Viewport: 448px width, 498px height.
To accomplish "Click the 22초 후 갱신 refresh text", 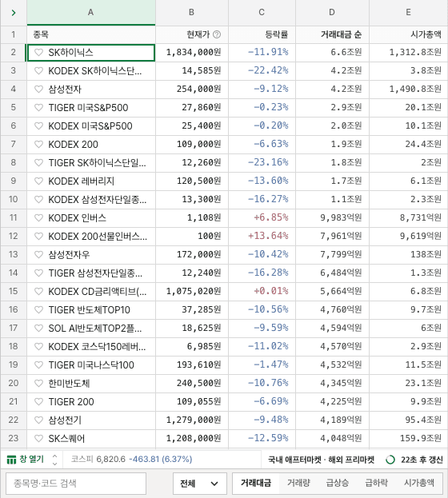I will 422,460.
